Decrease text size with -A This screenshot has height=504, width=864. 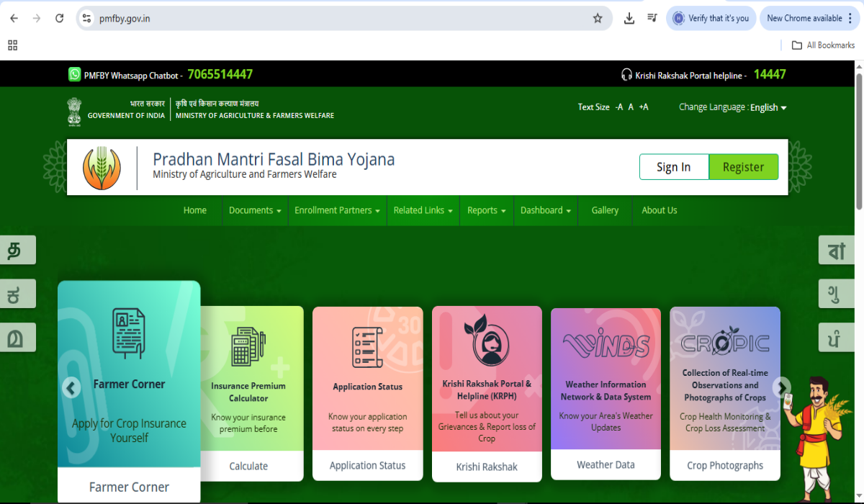(x=619, y=107)
